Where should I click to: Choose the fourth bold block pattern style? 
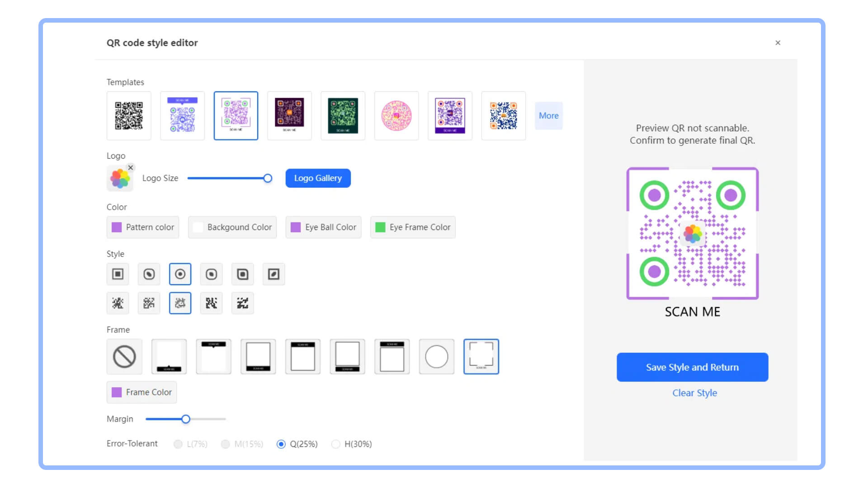[x=211, y=303]
